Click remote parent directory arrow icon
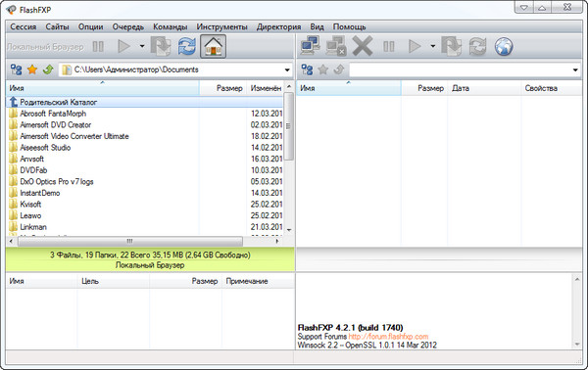 click(339, 69)
